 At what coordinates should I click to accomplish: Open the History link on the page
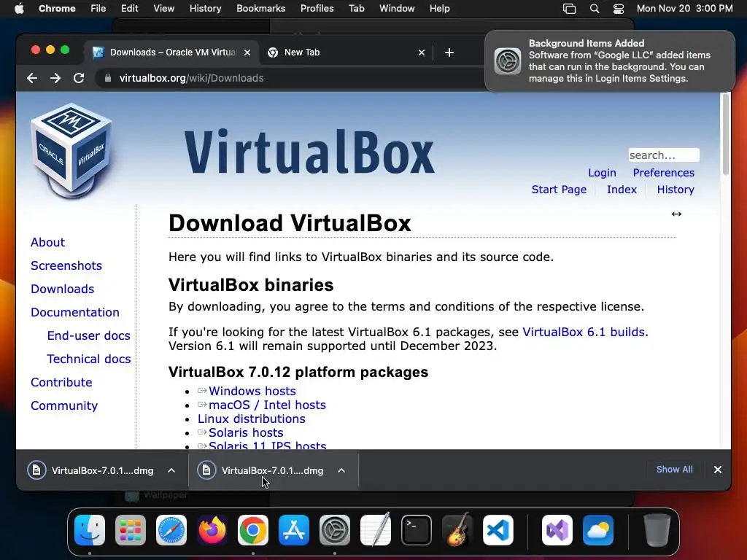(675, 190)
